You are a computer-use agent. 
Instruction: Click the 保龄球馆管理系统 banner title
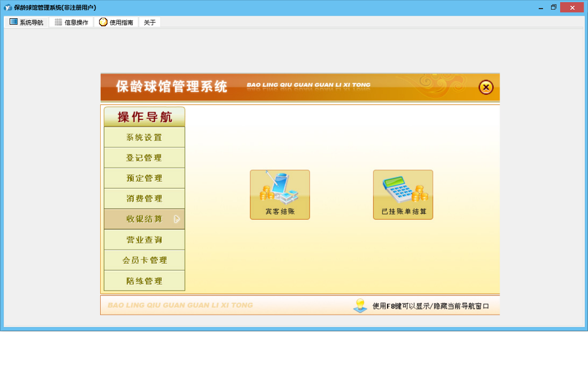[x=171, y=86]
